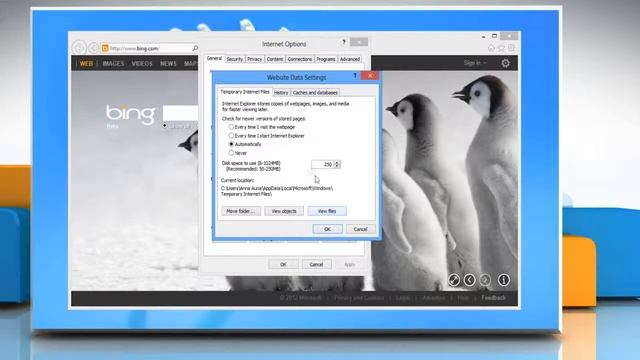Click the IE back navigation arrow

pos(79,48)
